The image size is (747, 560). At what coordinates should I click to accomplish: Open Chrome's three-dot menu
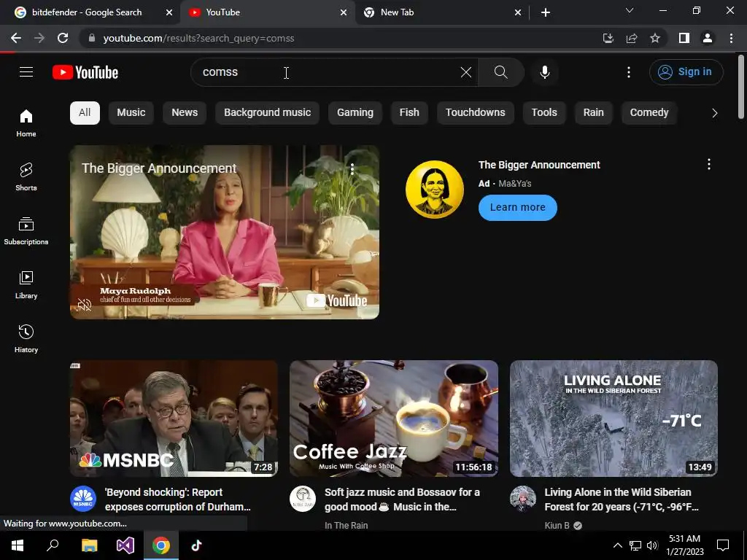[x=731, y=38]
